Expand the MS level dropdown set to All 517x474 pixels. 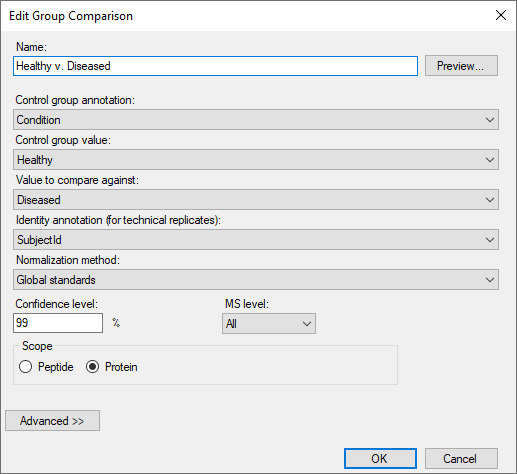click(x=269, y=323)
